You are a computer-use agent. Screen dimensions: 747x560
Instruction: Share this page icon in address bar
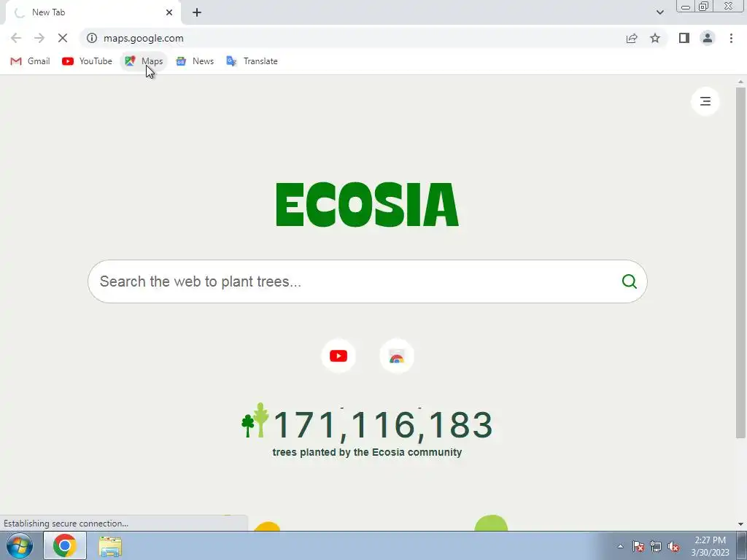(x=632, y=38)
